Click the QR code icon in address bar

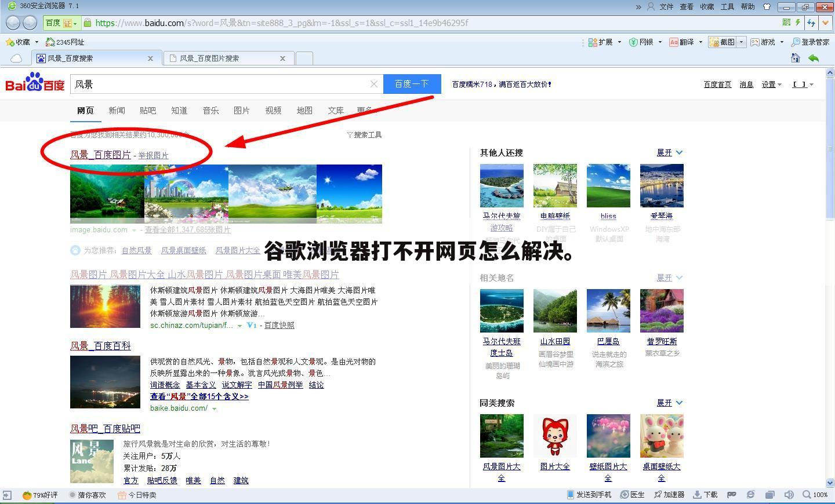[x=786, y=23]
